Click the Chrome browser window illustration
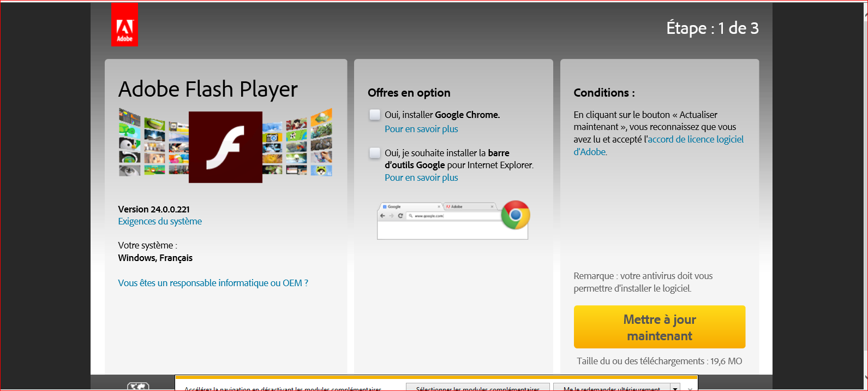868x391 pixels. (x=452, y=221)
